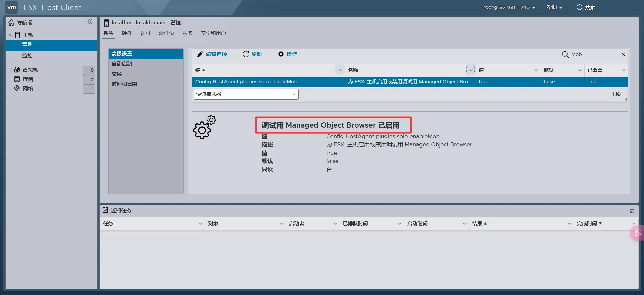Image resolution: width=644 pixels, height=295 pixels.
Task: Click the settings gears icon in details
Action: tap(205, 127)
